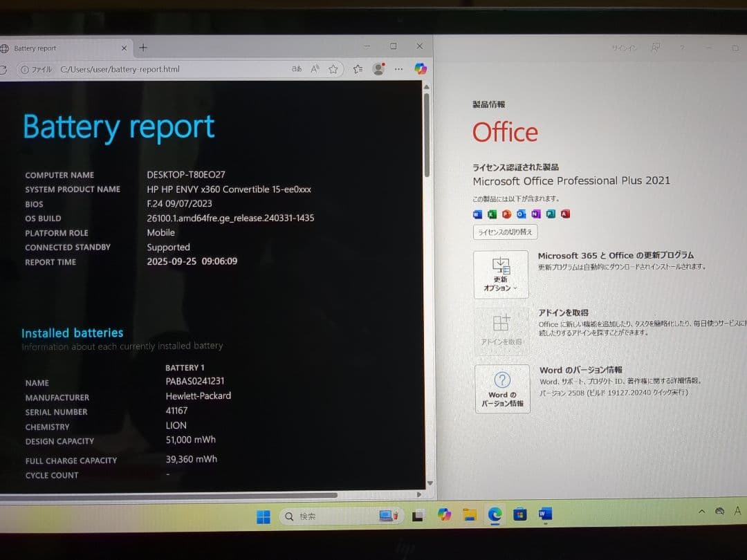Open File Explorer from the taskbar
Screen dimensions: 747x560
(470, 515)
